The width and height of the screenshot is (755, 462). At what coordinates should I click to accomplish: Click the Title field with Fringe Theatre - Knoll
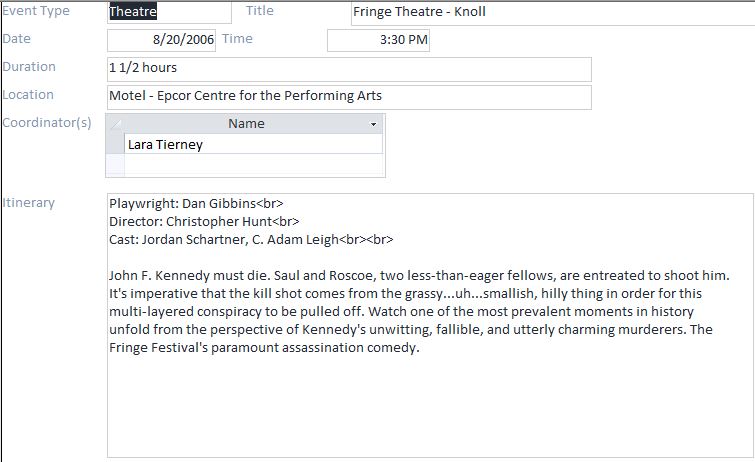click(550, 13)
